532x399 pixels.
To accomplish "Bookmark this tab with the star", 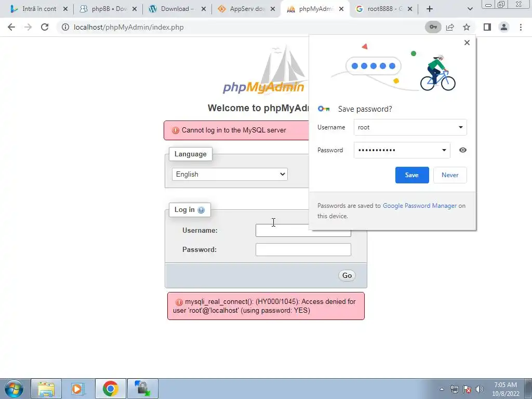I will (467, 27).
